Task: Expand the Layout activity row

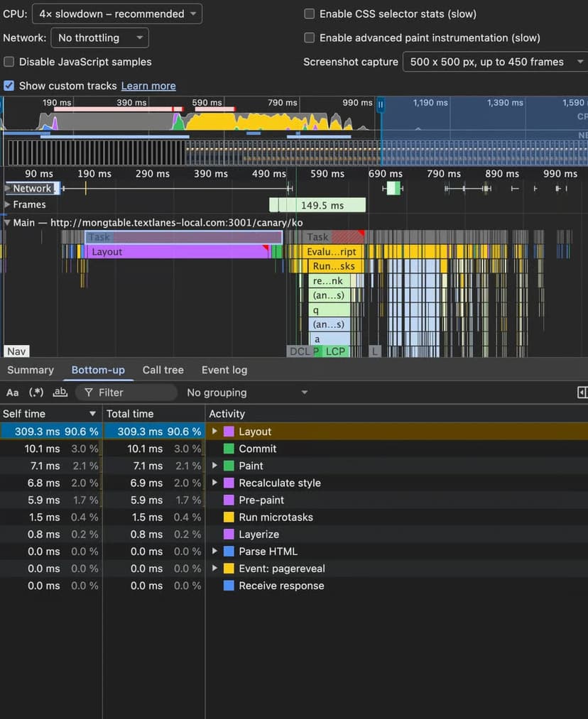Action: click(214, 431)
